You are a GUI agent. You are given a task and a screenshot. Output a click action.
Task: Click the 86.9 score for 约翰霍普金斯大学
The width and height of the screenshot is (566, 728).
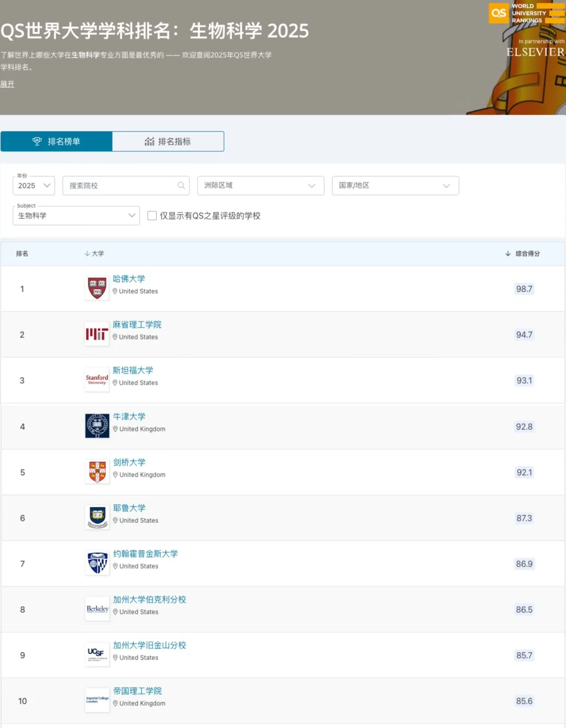click(524, 564)
